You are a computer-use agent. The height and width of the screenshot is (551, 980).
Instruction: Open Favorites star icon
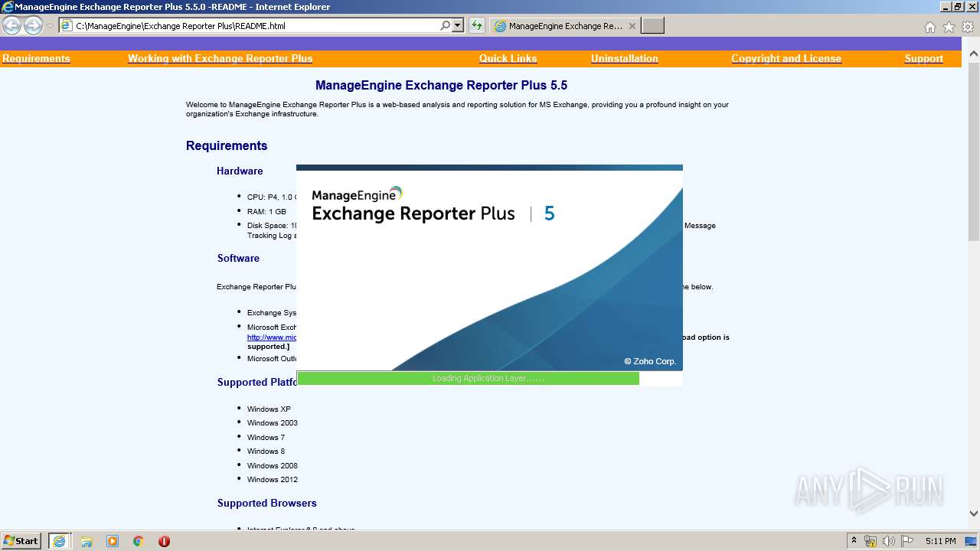point(949,27)
